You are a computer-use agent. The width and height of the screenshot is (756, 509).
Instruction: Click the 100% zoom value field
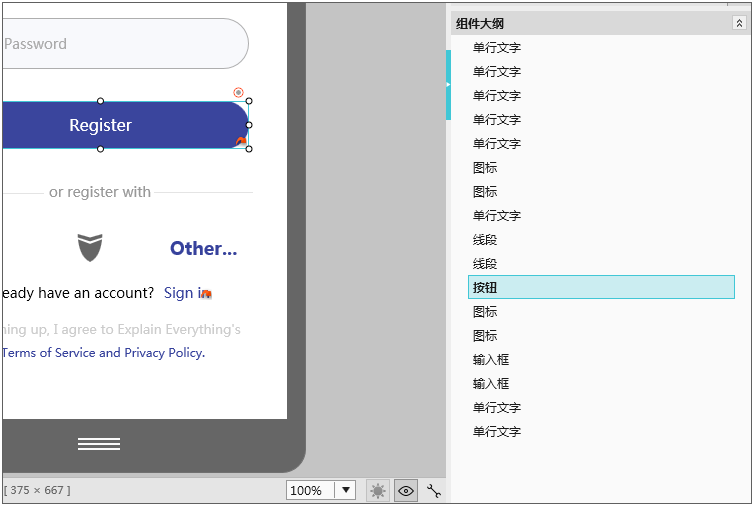point(310,490)
